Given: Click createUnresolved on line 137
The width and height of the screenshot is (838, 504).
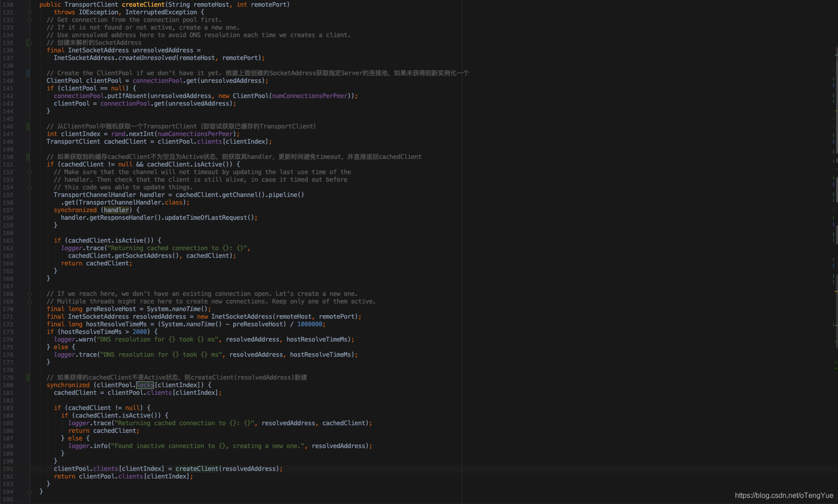Looking at the screenshot, I should [x=147, y=58].
